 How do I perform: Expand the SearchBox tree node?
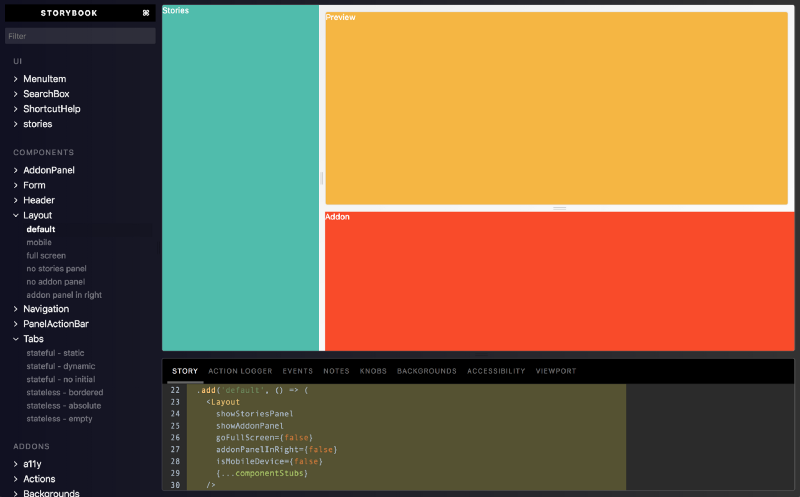click(46, 94)
